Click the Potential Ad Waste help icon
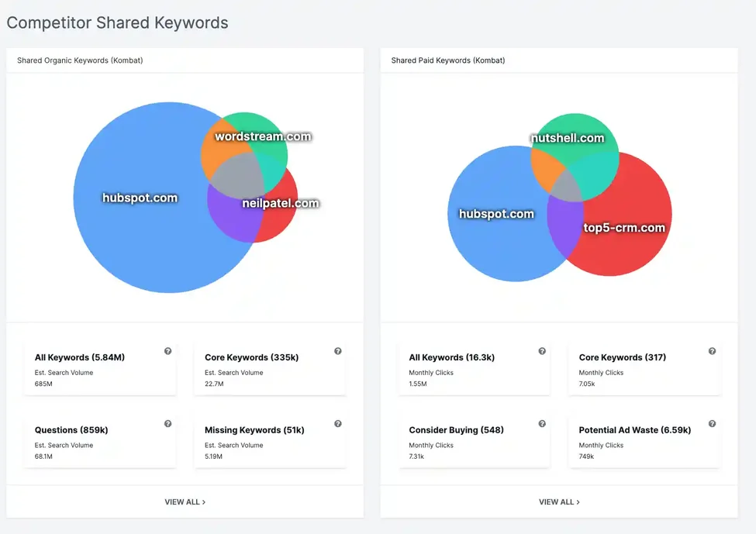756x534 pixels. pyautogui.click(x=711, y=423)
